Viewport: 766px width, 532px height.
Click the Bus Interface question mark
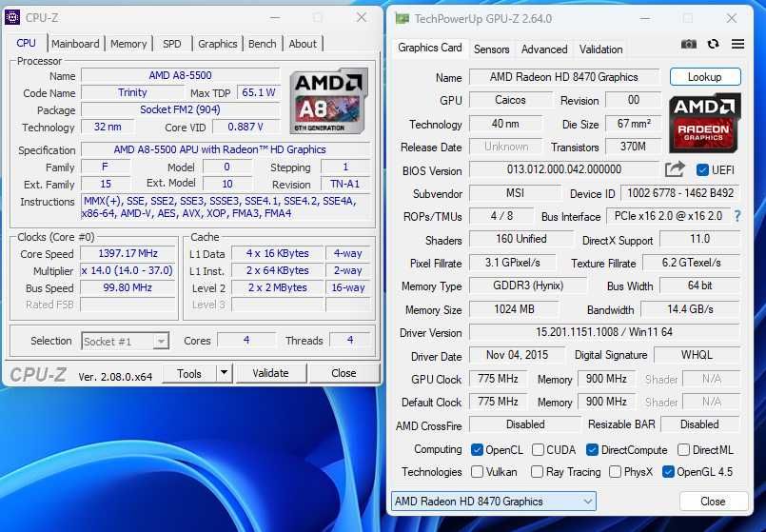tap(737, 216)
